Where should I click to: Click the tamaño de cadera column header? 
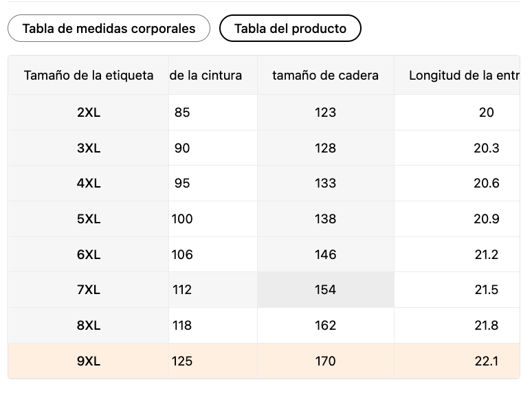[325, 76]
